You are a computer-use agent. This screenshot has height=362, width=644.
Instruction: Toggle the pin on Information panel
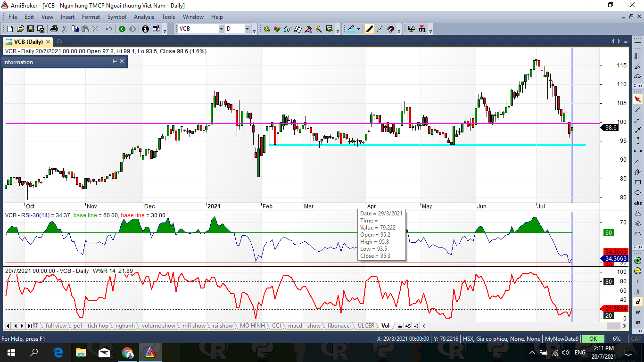coord(114,61)
